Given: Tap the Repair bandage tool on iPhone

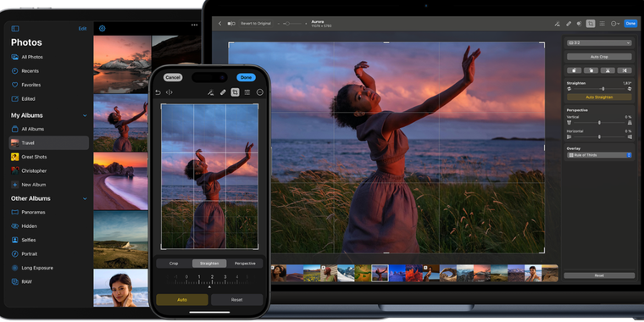Looking at the screenshot, I should click(223, 92).
